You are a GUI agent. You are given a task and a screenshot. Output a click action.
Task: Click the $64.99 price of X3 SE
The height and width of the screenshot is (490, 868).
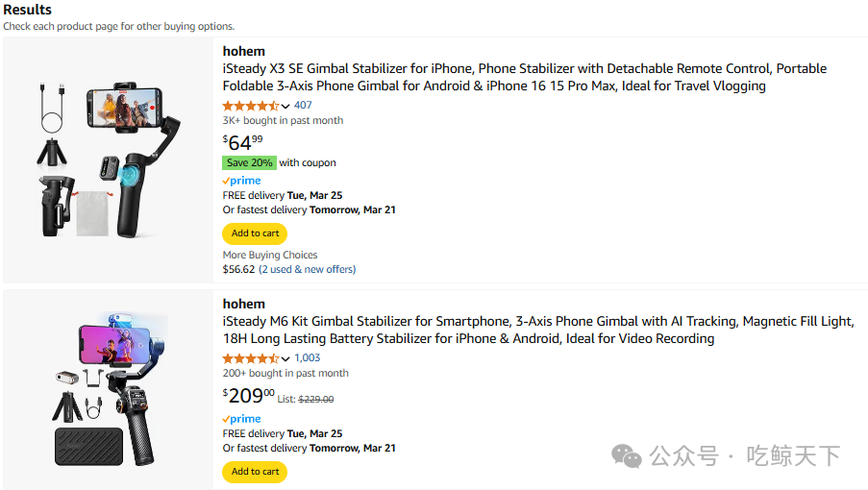click(x=242, y=142)
